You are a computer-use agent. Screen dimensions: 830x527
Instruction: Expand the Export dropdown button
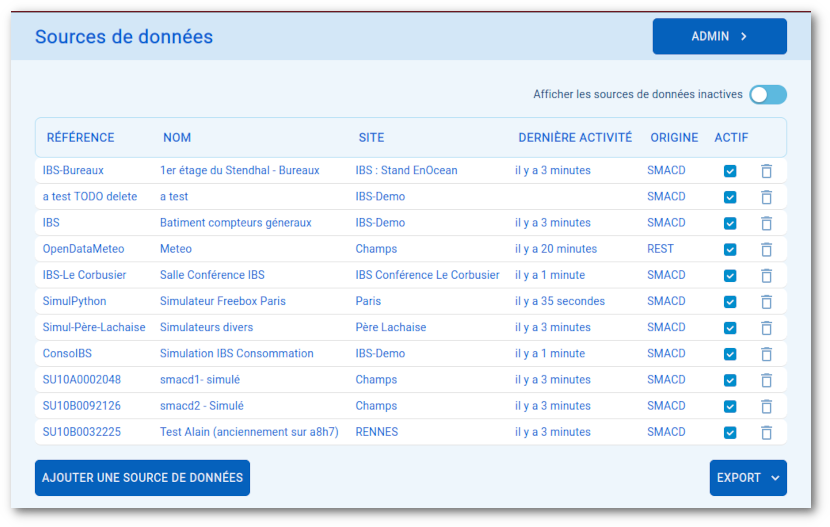coord(748,478)
